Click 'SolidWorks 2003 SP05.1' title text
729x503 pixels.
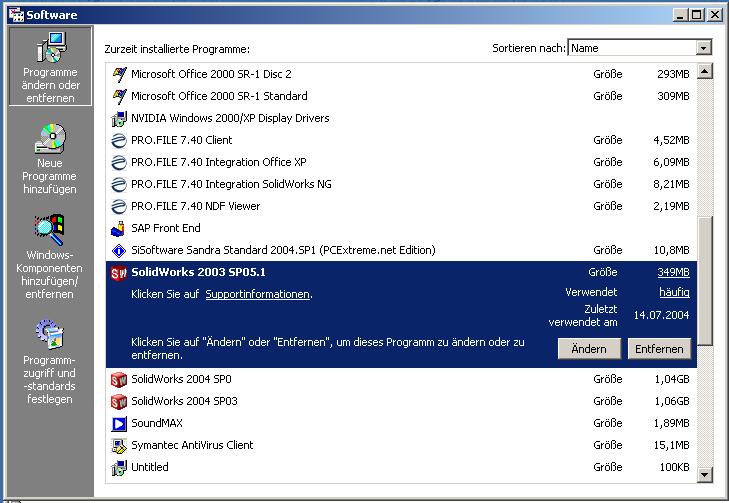coord(198,272)
